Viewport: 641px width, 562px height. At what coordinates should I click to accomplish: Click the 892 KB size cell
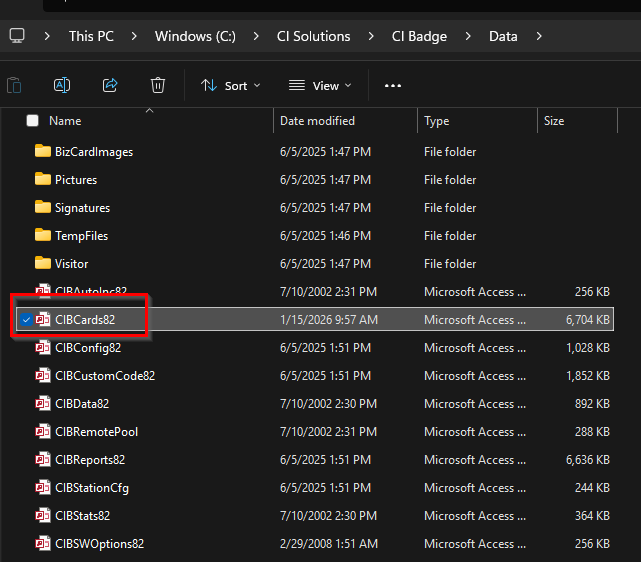click(592, 404)
